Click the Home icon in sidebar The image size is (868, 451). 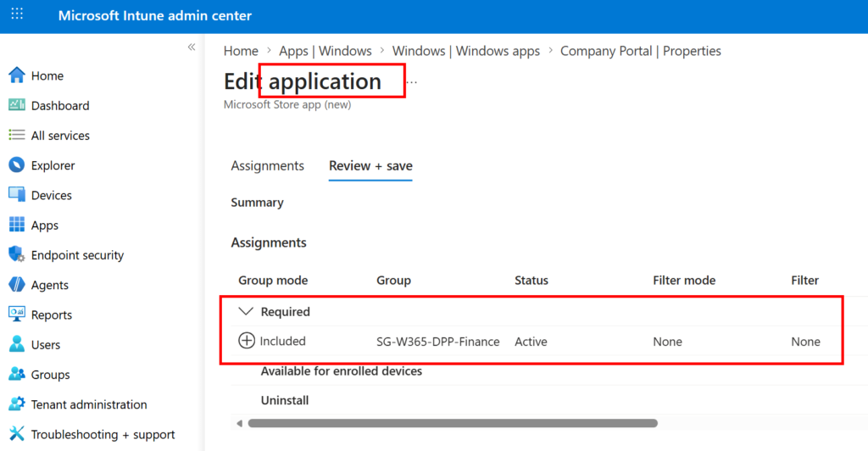17,75
